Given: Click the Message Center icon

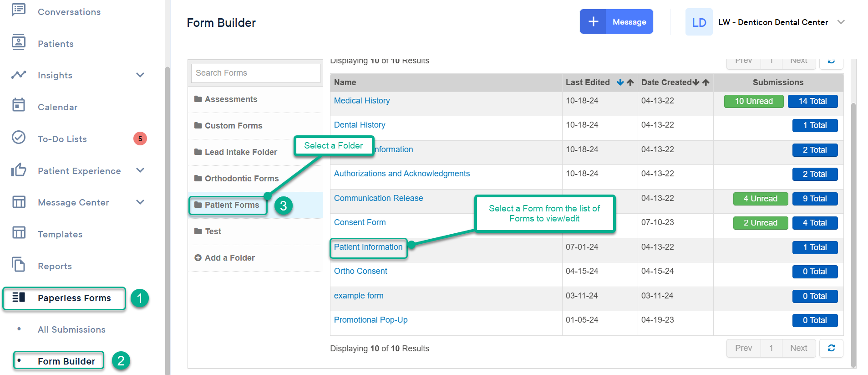Looking at the screenshot, I should (x=19, y=201).
